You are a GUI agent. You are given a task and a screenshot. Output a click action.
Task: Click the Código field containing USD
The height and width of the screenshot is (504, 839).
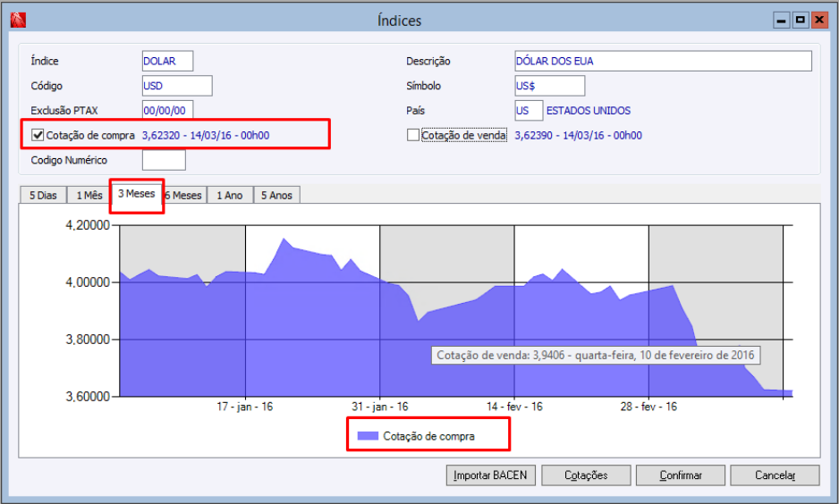click(x=177, y=86)
